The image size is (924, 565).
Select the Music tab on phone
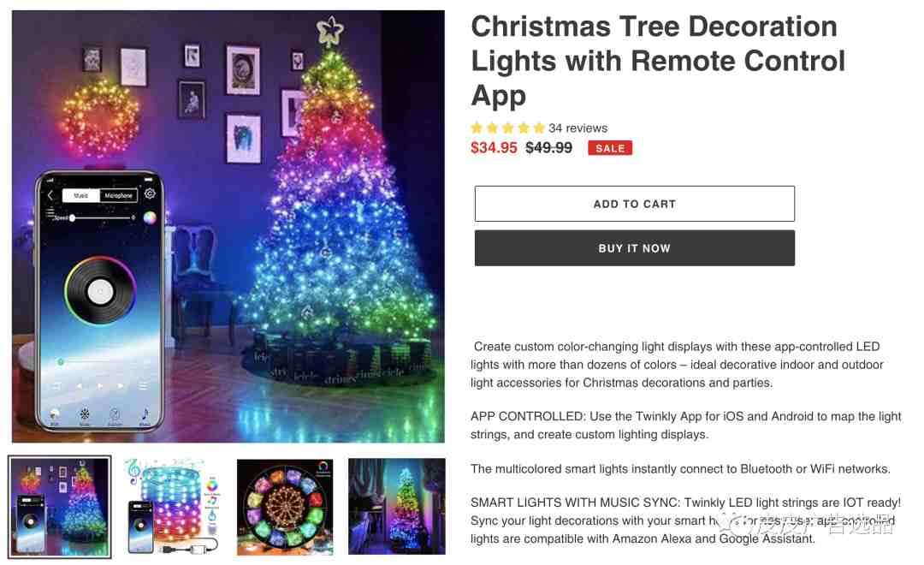click(x=81, y=195)
